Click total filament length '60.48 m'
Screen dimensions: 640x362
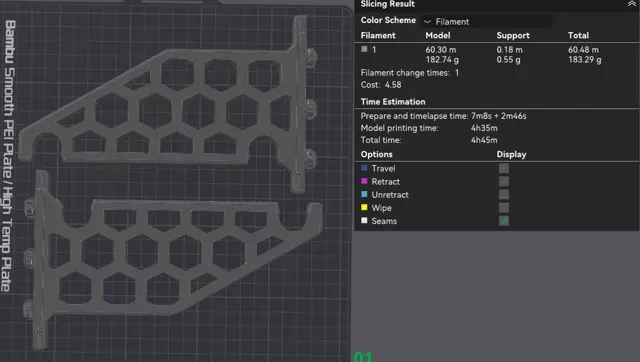583,50
